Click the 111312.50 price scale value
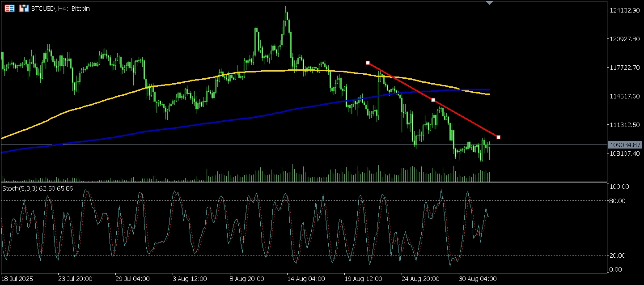This screenshot has width=644, height=285. click(x=625, y=125)
